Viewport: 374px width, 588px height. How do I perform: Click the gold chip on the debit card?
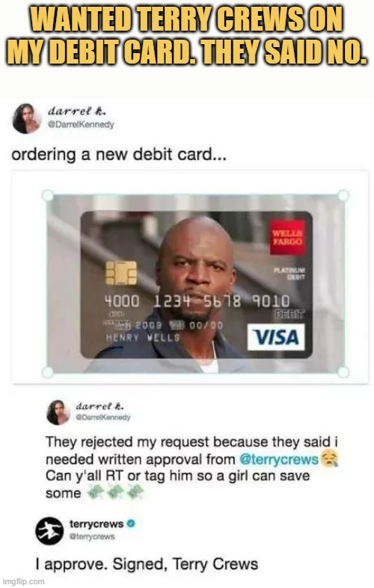click(120, 273)
